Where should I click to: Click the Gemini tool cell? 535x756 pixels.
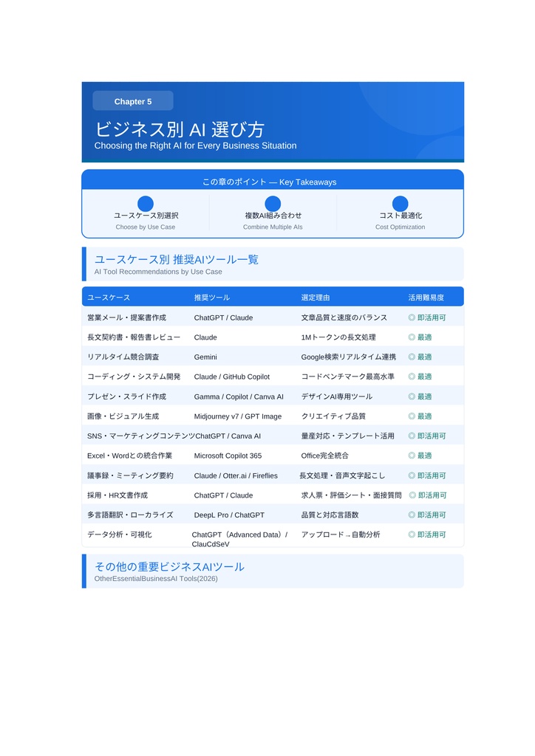pyautogui.click(x=205, y=357)
